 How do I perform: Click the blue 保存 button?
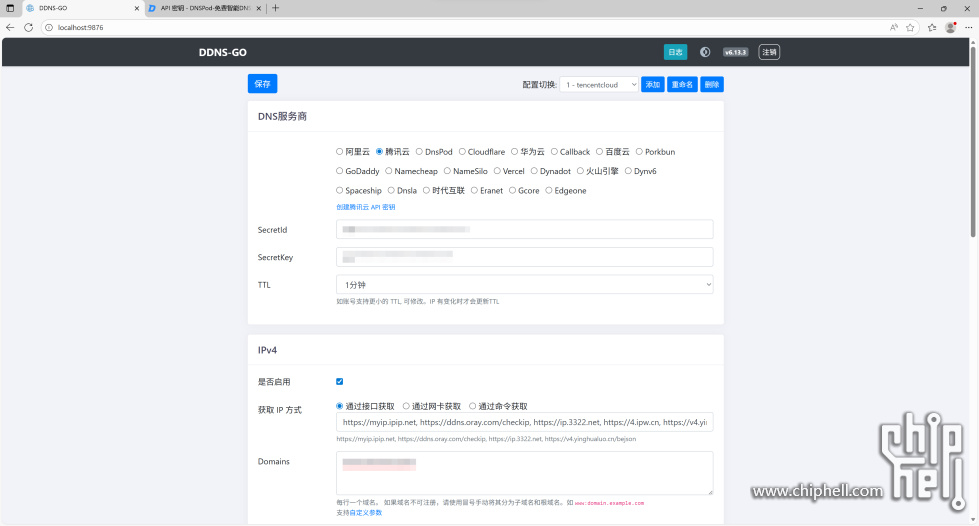(x=262, y=84)
